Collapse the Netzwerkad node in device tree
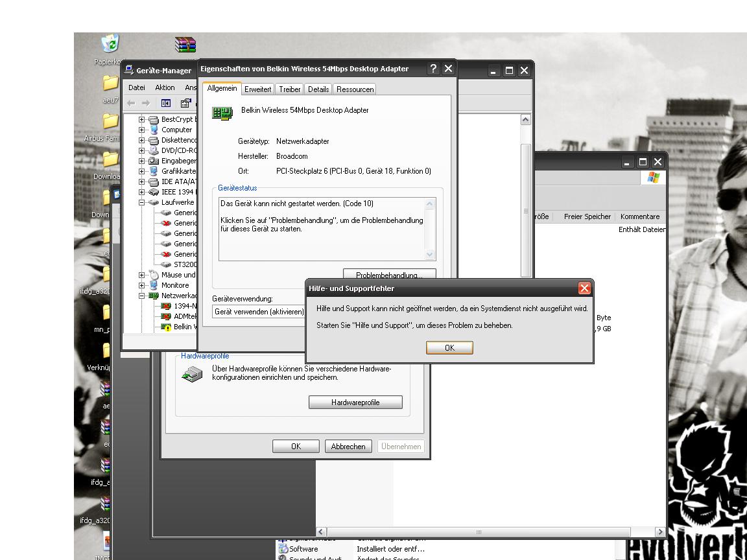Viewport: 747px width, 560px height. click(141, 296)
